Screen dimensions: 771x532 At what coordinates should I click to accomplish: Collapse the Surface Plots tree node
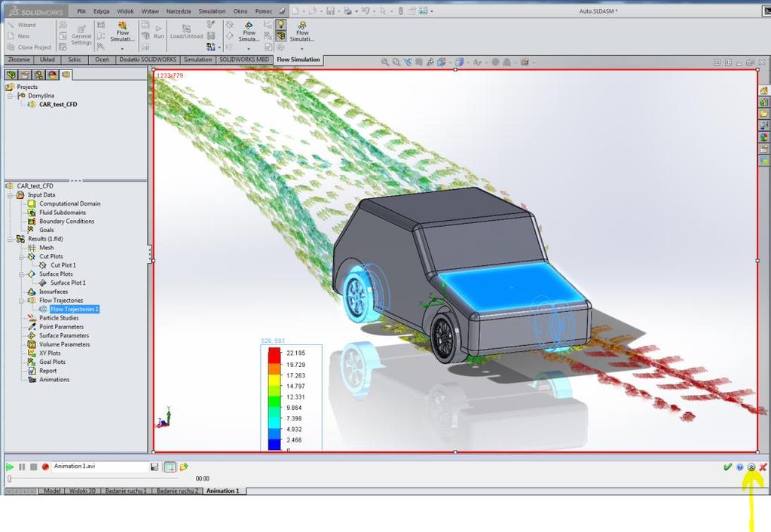coord(22,274)
